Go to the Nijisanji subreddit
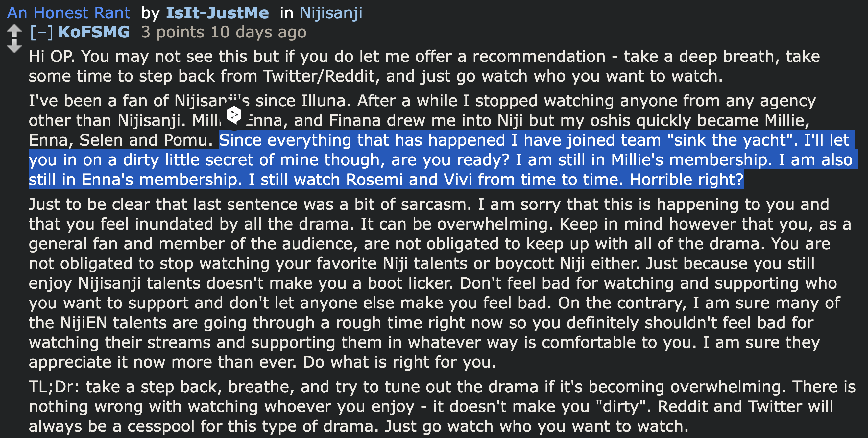 [330, 13]
